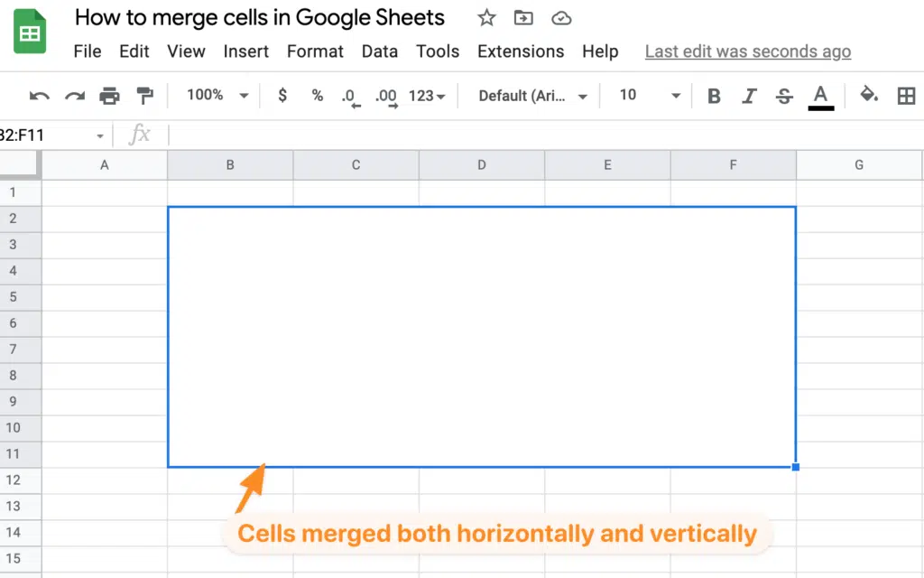Open the Print dialog via printer icon
Viewport: 924px width, 578px height.
[110, 96]
